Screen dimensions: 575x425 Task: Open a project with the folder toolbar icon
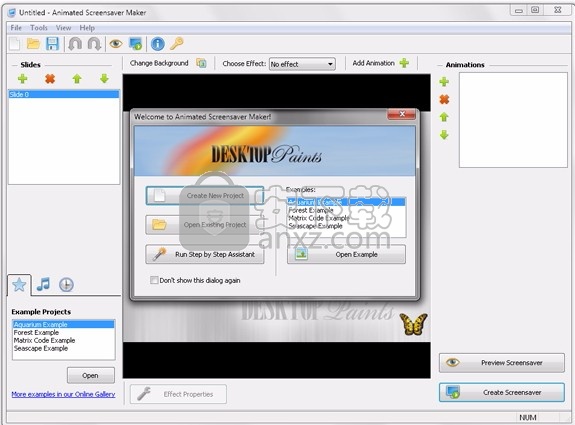pyautogui.click(x=33, y=44)
